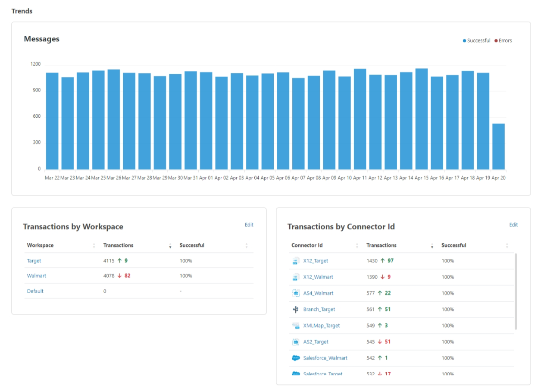Toggle the Successful series in chart legend
This screenshot has width=541, height=392.
point(476,41)
